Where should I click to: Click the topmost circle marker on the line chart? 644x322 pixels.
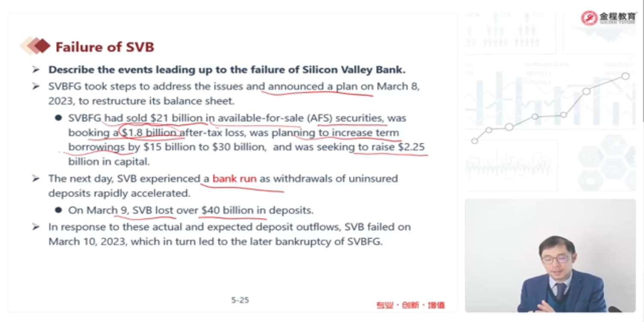pyautogui.click(x=626, y=76)
